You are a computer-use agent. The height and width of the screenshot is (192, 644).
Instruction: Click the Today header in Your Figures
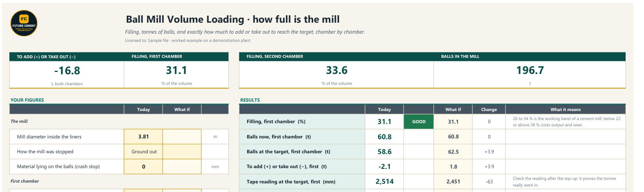[x=144, y=109]
